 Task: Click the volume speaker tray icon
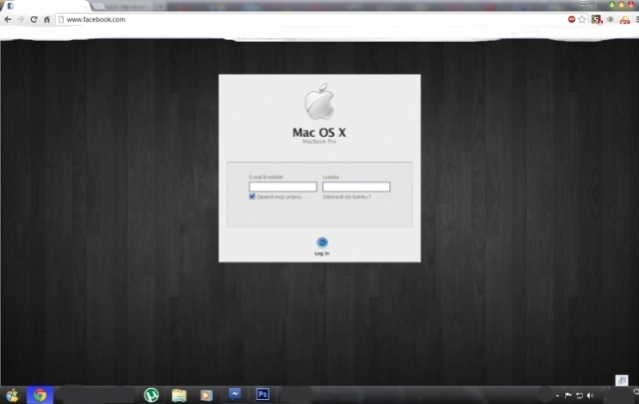point(590,395)
